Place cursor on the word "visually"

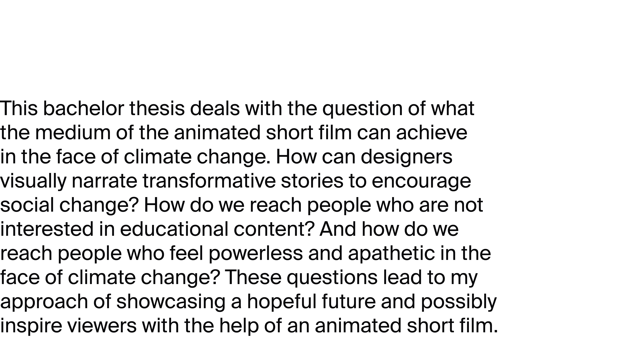tap(33, 181)
